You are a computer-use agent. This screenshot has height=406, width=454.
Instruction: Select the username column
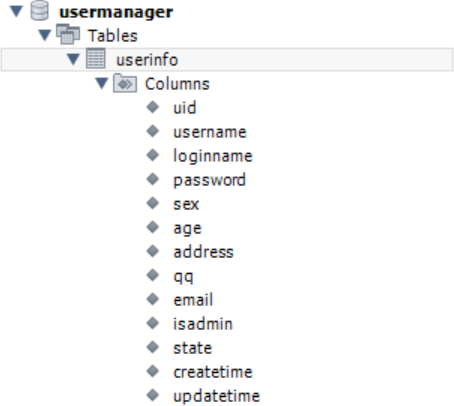click(x=210, y=132)
